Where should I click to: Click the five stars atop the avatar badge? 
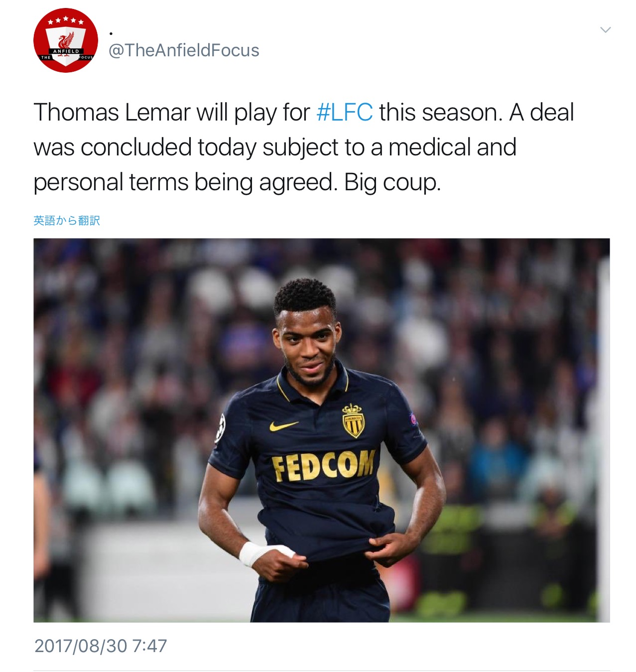point(66,20)
